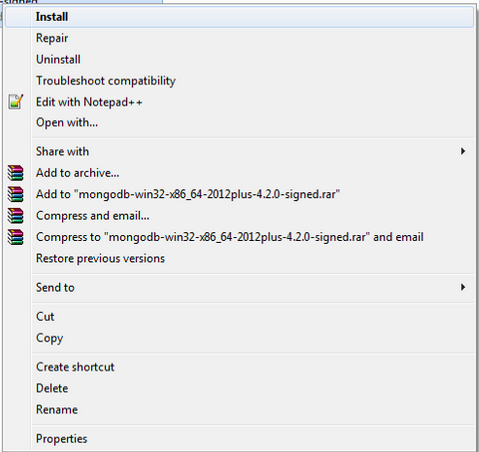Open Troubleshoot compatibility
Viewport: 479px width, 452px height.
pos(239,81)
